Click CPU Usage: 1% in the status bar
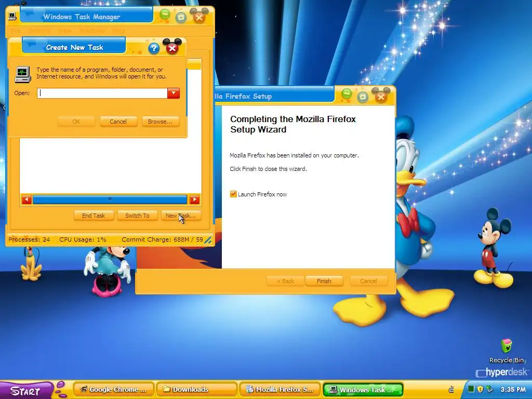This screenshot has height=399, width=532. pyautogui.click(x=83, y=240)
